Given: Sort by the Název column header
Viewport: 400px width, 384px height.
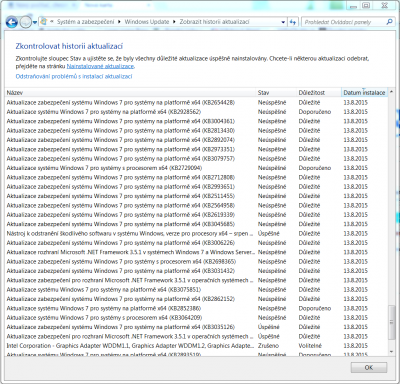Looking at the screenshot, I should click(131, 92).
